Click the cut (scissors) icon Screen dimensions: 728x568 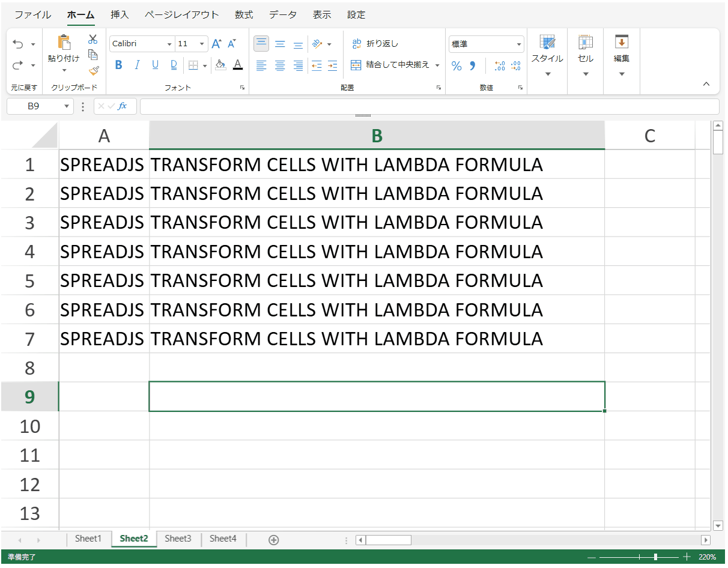pos(93,40)
